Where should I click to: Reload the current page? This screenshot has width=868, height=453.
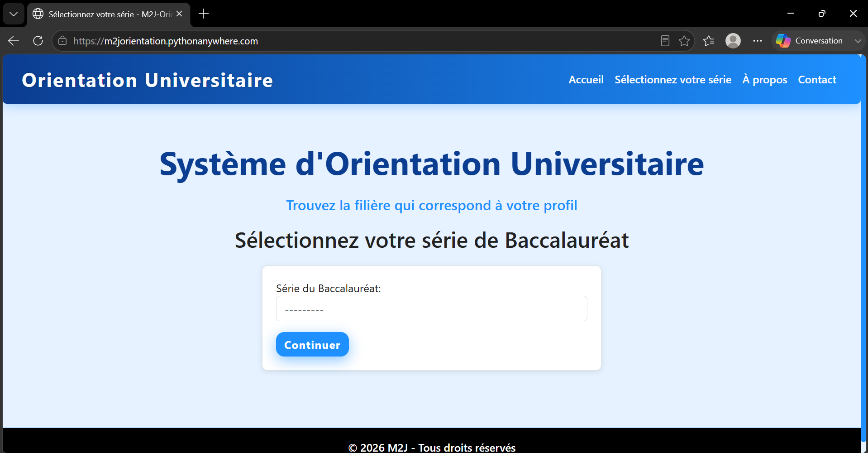[x=38, y=41]
